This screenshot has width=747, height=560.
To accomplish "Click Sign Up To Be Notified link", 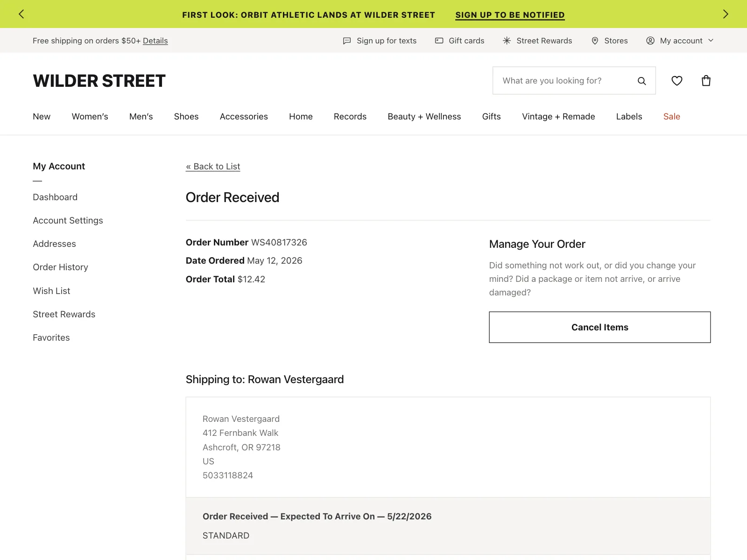I will click(x=510, y=15).
